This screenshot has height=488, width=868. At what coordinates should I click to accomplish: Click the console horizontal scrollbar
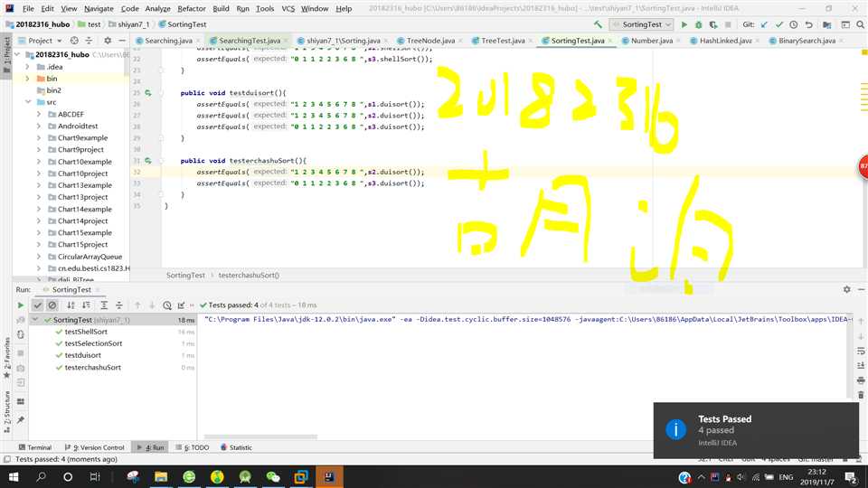(x=260, y=436)
